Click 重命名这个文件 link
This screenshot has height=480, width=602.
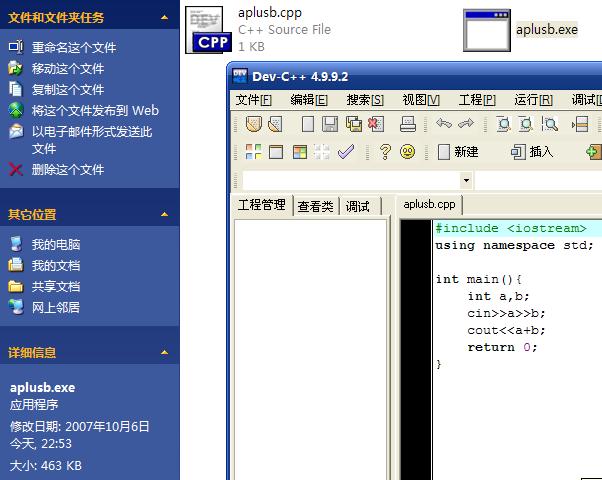pos(74,48)
